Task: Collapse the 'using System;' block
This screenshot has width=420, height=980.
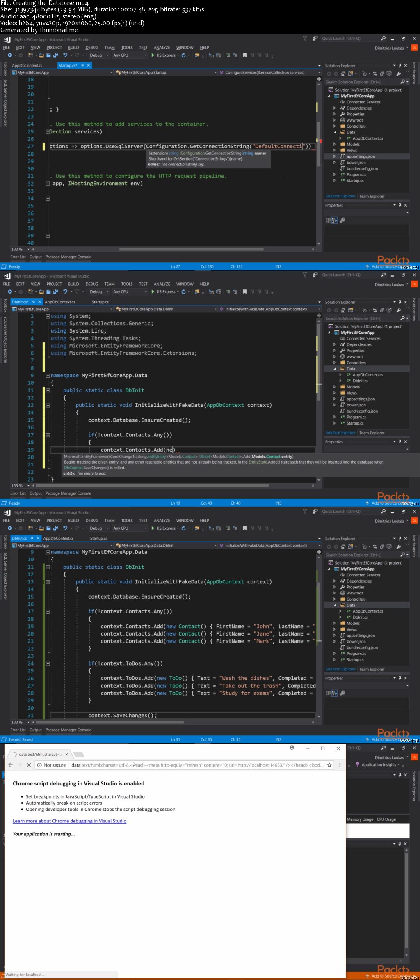Action: point(48,316)
